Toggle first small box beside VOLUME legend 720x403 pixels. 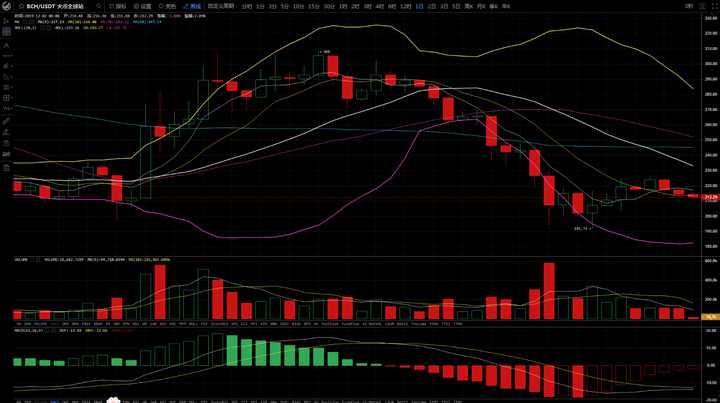click(x=32, y=260)
